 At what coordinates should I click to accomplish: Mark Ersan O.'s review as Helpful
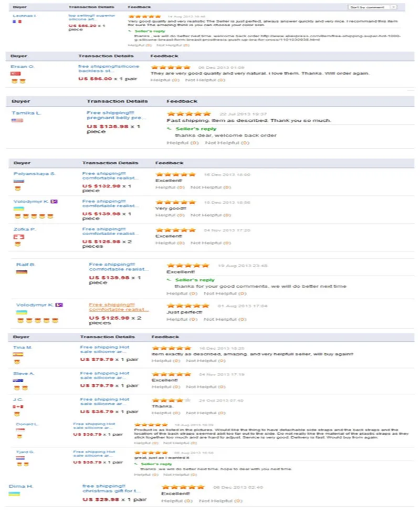click(165, 80)
